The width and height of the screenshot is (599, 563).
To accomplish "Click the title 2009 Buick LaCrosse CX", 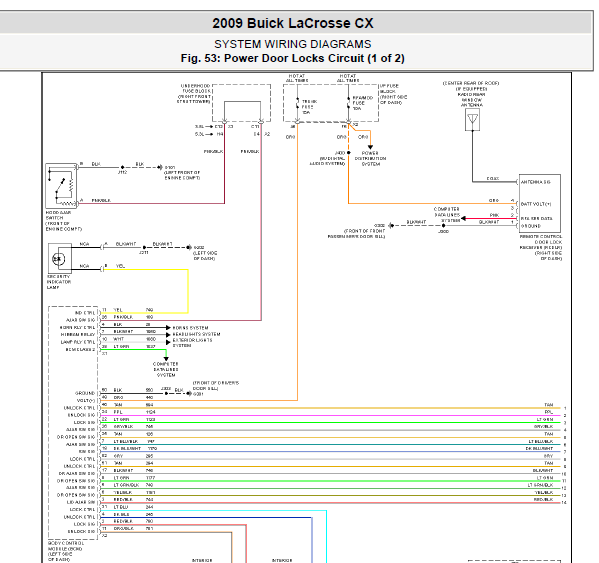I will pos(293,23).
